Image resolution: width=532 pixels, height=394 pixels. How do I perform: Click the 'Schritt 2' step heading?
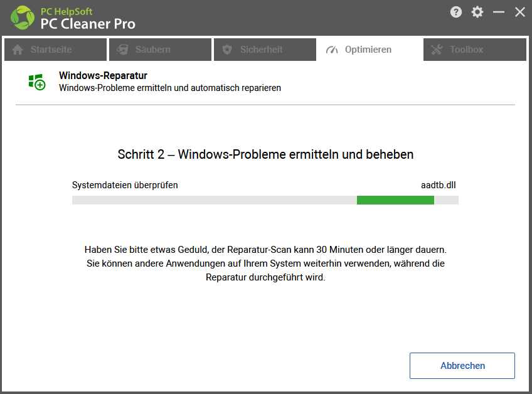click(265, 154)
